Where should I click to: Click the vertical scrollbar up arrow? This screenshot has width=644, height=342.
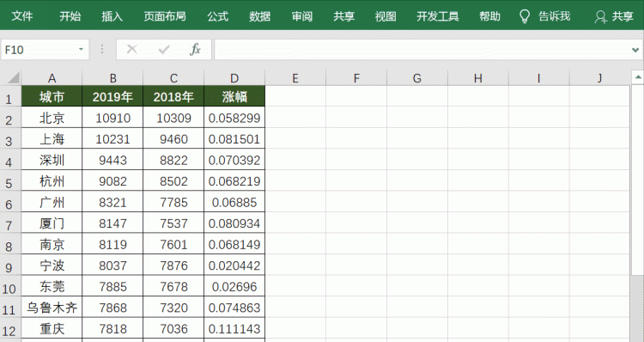(638, 76)
